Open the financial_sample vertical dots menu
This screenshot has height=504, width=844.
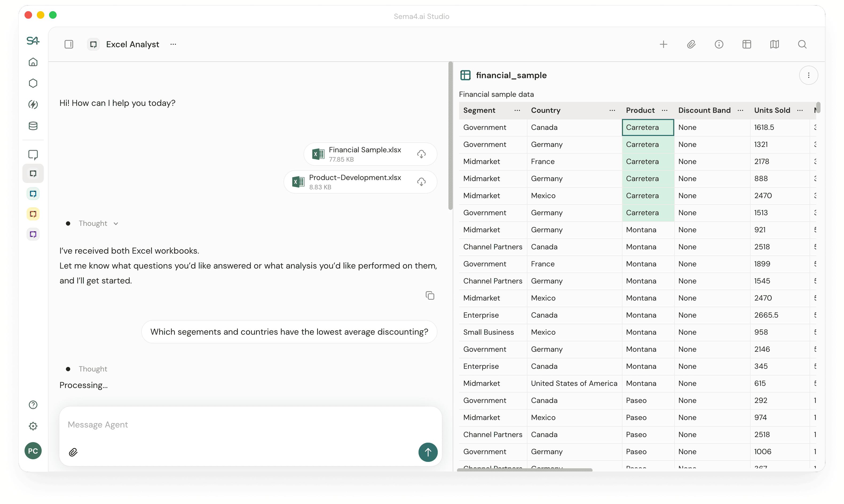click(x=808, y=75)
